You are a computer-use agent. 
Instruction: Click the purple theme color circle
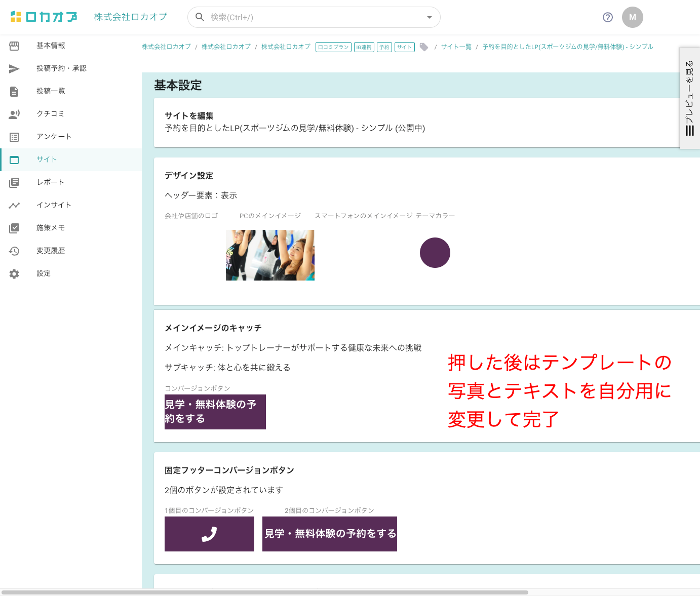coord(435,253)
